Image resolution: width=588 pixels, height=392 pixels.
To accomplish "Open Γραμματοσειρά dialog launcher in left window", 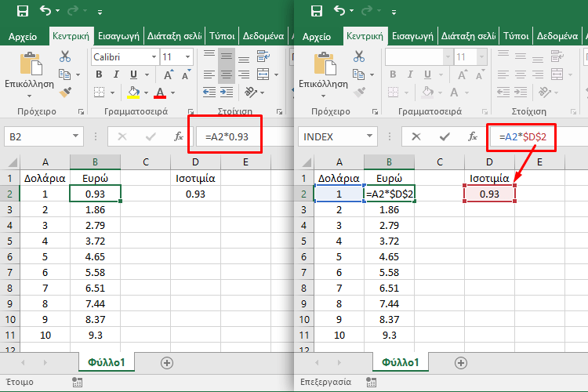I will (x=191, y=111).
